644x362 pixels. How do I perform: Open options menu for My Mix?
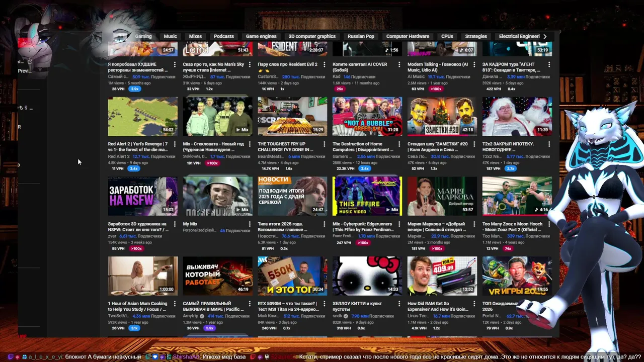point(250,224)
